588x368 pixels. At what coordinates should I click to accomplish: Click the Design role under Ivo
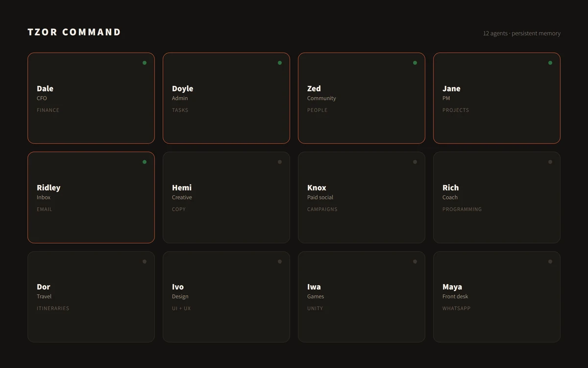(x=180, y=297)
